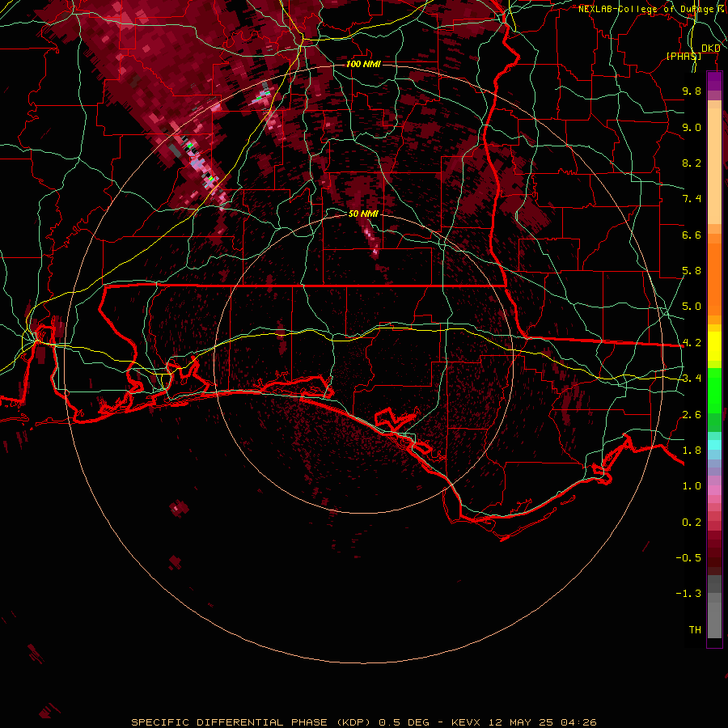Click the 1.0 legend value
728x728 pixels.
point(692,486)
